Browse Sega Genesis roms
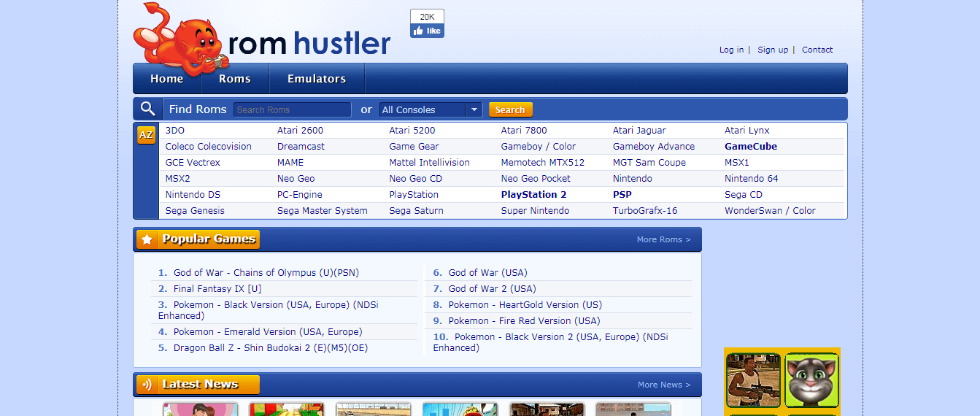The height and width of the screenshot is (416, 980). click(195, 211)
